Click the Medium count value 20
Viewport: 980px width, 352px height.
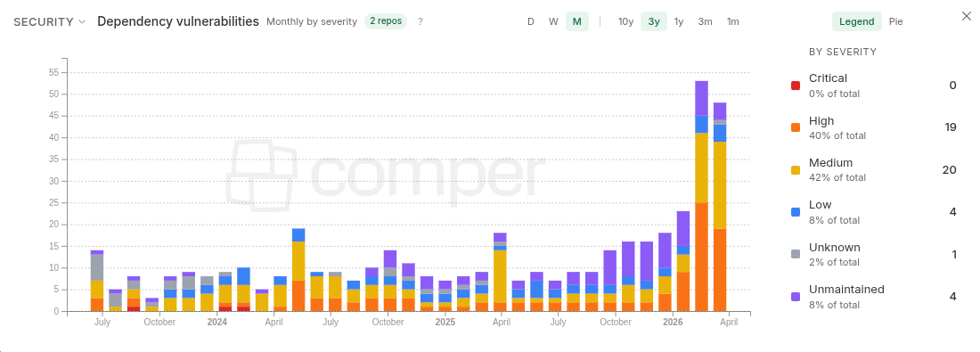coord(950,169)
